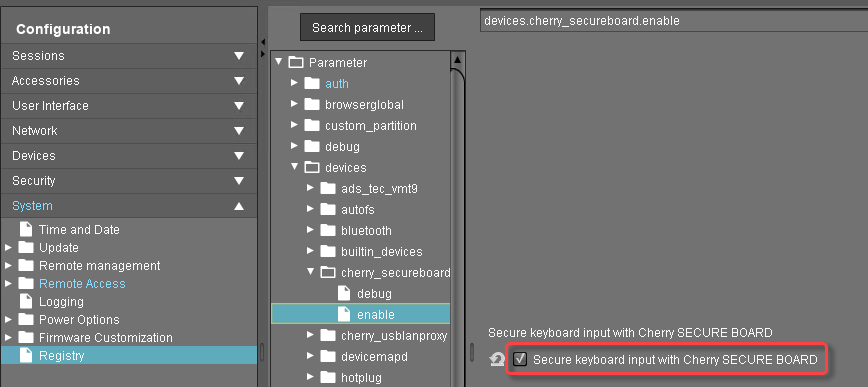Click the reset-to-default arrow icon beside checkbox
The image size is (868, 387).
pyautogui.click(x=496, y=360)
